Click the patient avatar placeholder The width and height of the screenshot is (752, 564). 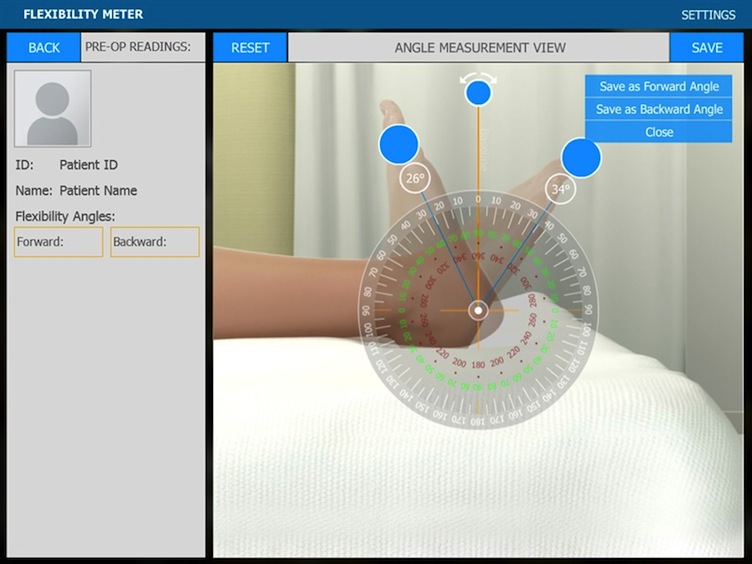point(53,108)
